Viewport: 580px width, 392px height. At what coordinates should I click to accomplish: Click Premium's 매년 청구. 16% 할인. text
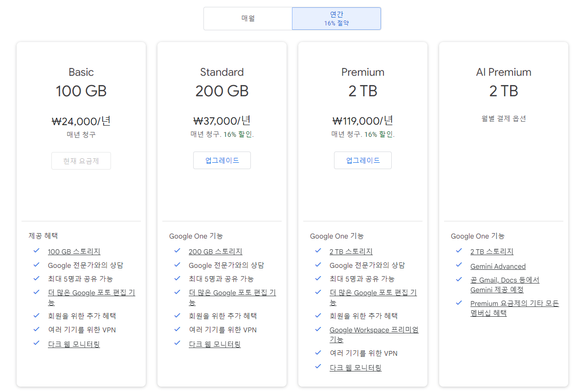[x=363, y=134]
